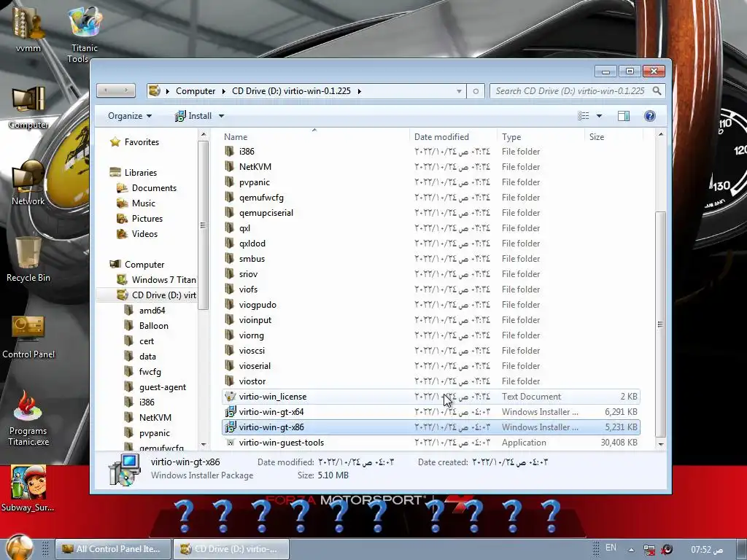The width and height of the screenshot is (747, 560).
Task: Sort by the Size column header
Action: 614,136
